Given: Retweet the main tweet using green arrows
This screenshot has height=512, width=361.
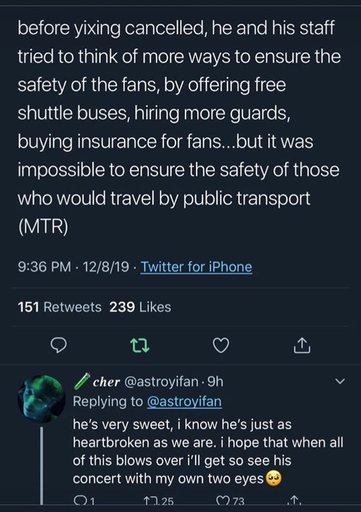Looking at the screenshot, I should (139, 346).
